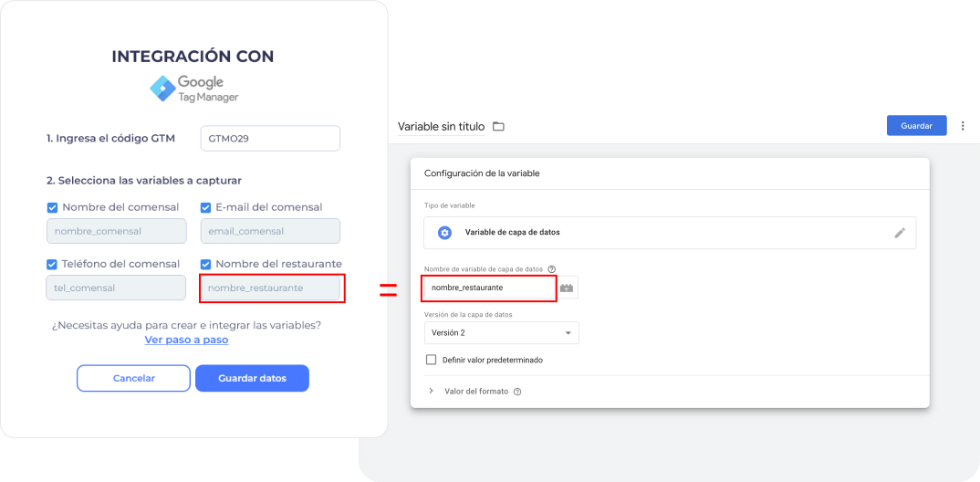The height and width of the screenshot is (482, 980).
Task: Click the folder icon beside Variable sin título
Action: 498,127
